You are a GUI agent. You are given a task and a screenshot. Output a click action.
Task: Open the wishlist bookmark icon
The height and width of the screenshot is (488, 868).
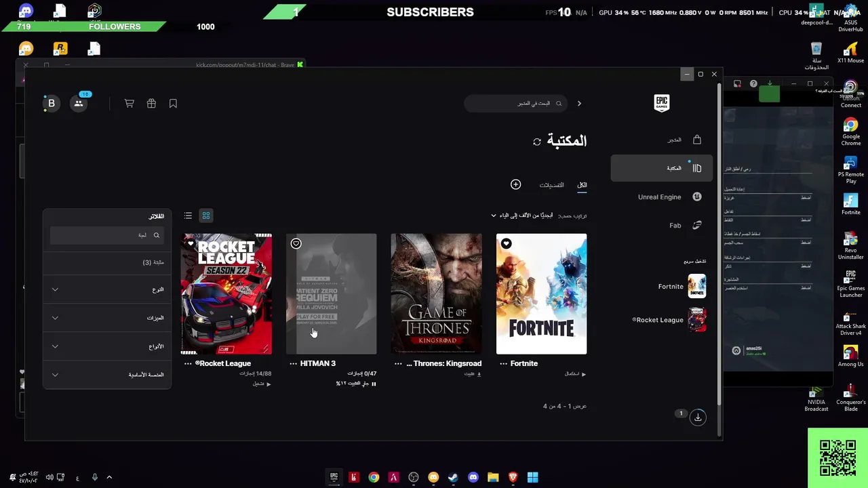coord(173,104)
